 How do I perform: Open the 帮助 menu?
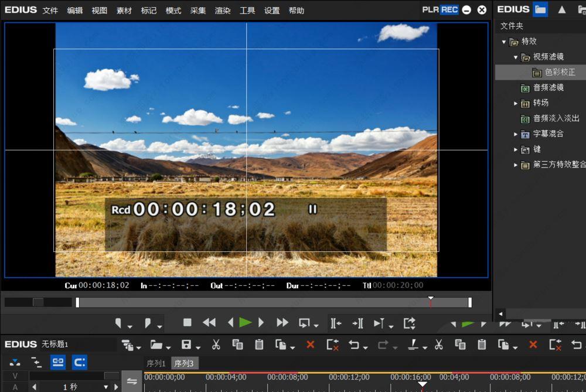[x=297, y=11]
